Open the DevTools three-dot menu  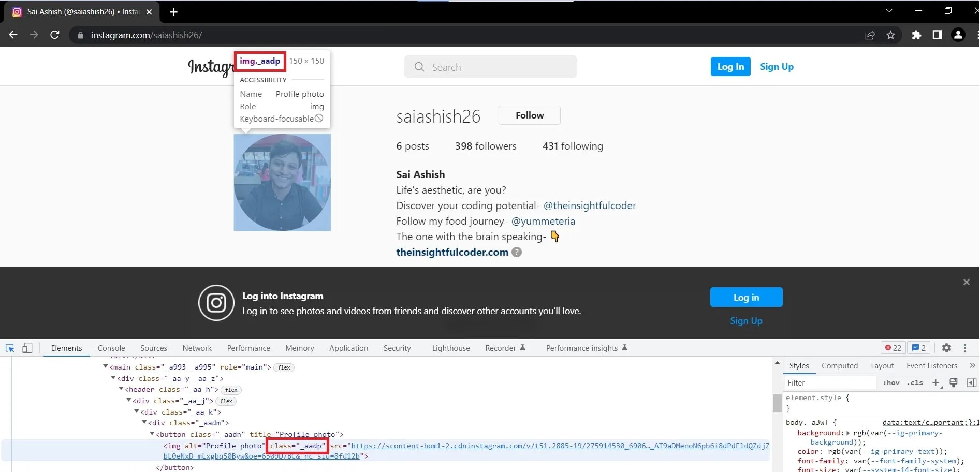pos(965,348)
